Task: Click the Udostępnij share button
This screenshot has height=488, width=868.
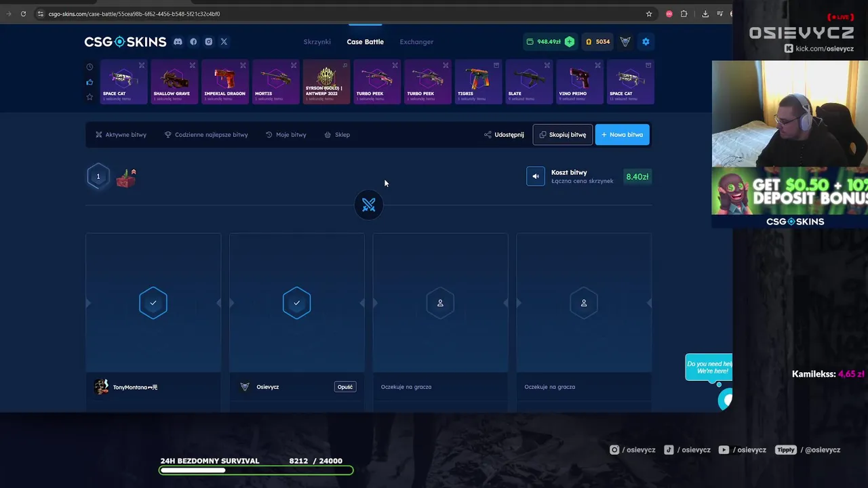Action: pos(504,135)
